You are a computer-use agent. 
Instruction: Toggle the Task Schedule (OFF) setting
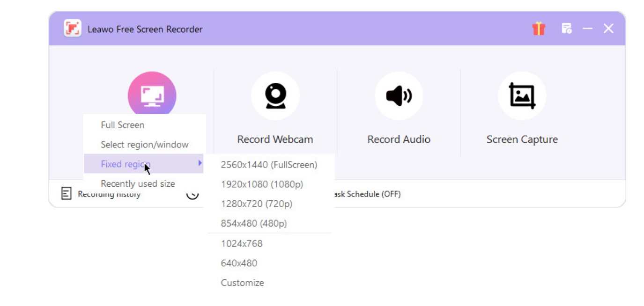(x=367, y=194)
